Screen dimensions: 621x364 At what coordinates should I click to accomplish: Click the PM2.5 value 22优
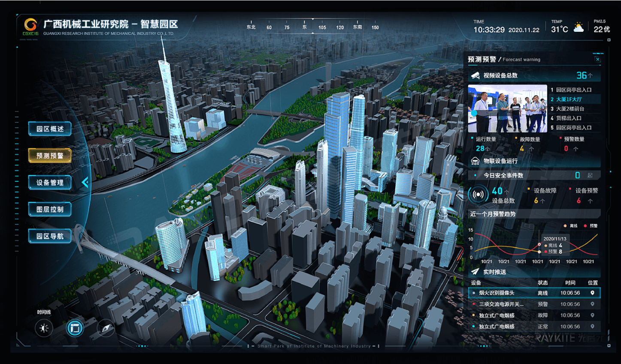point(602,29)
